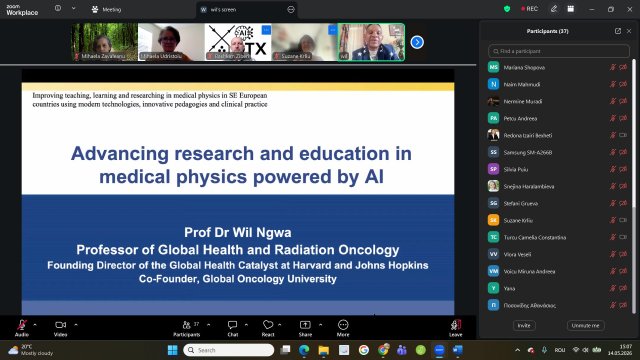The image size is (640, 360).
Task: Click the green encryption shield icon
Action: point(507,9)
